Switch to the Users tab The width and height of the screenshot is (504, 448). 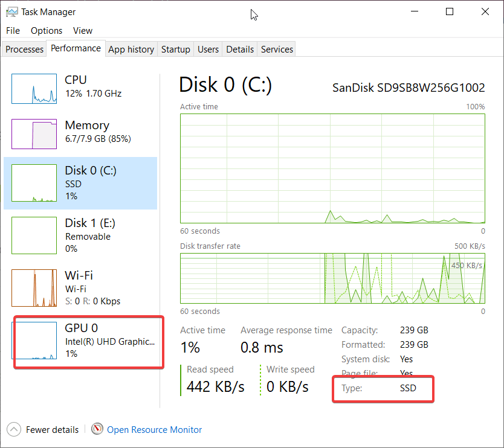(208, 49)
